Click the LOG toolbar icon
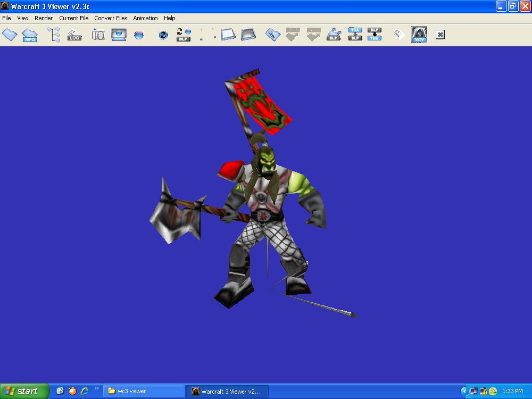This screenshot has height=399, width=532. (x=74, y=35)
